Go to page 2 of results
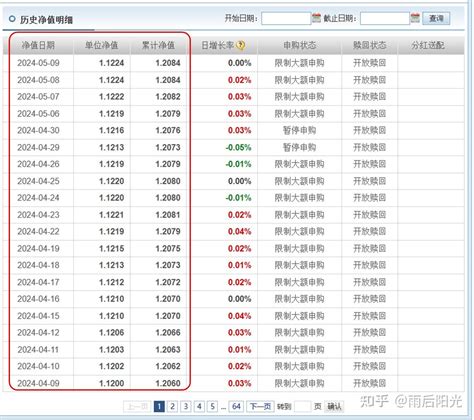The image size is (474, 420). point(172,406)
